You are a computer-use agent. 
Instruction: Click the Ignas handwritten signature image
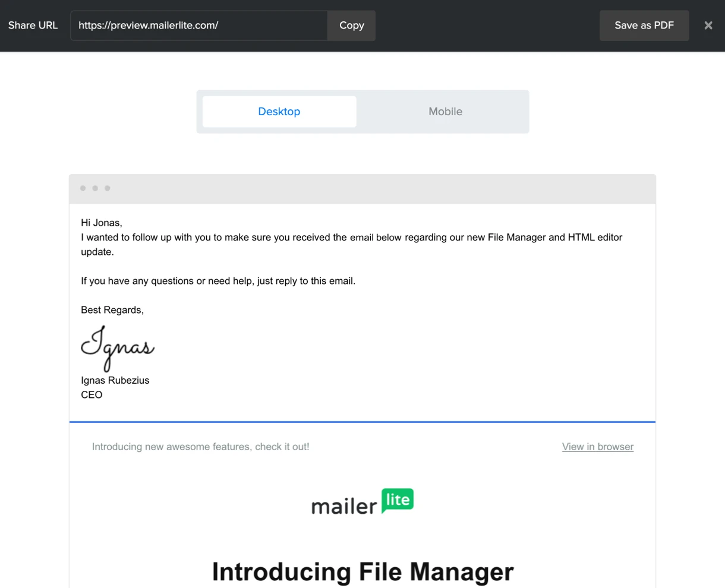coord(117,347)
